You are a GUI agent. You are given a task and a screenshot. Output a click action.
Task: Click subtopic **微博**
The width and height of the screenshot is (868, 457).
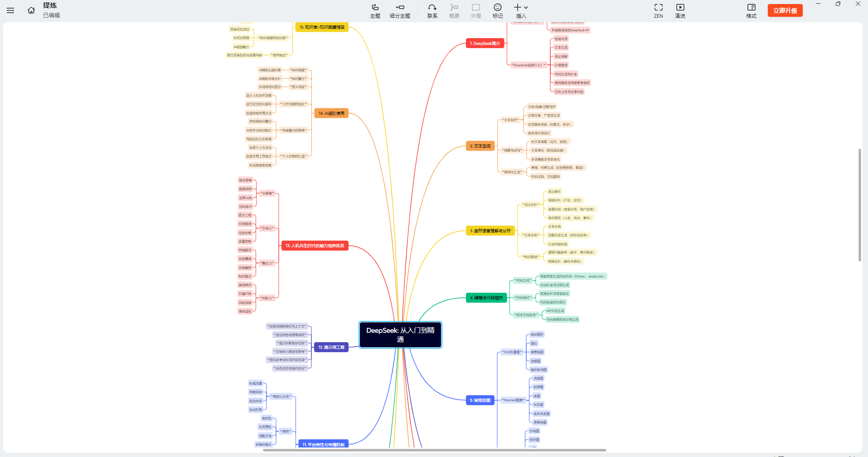pyautogui.click(x=286, y=432)
